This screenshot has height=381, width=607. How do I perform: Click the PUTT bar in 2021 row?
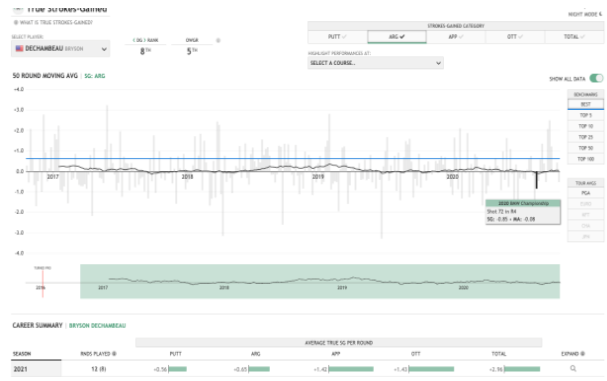pos(178,369)
